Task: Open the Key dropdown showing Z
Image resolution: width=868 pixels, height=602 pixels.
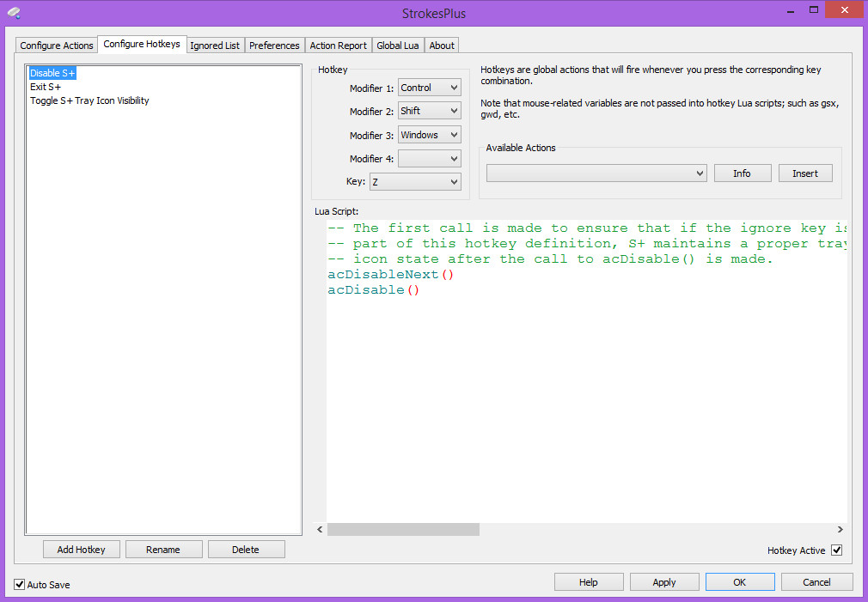Action: pyautogui.click(x=415, y=181)
